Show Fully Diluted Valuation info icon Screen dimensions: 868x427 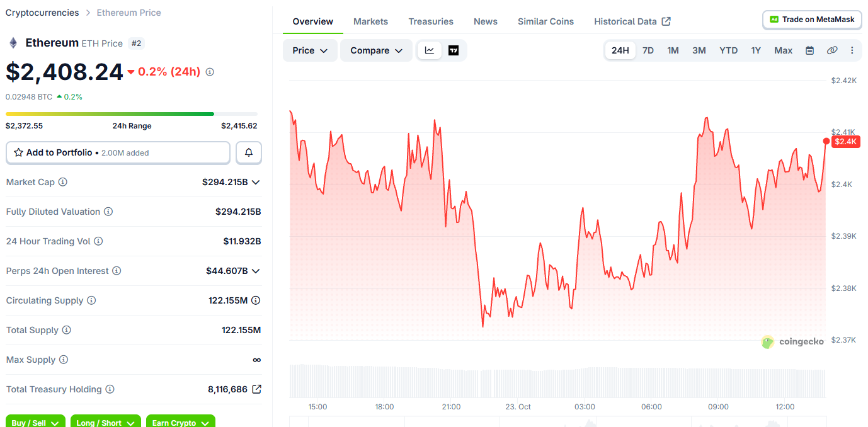[108, 212]
